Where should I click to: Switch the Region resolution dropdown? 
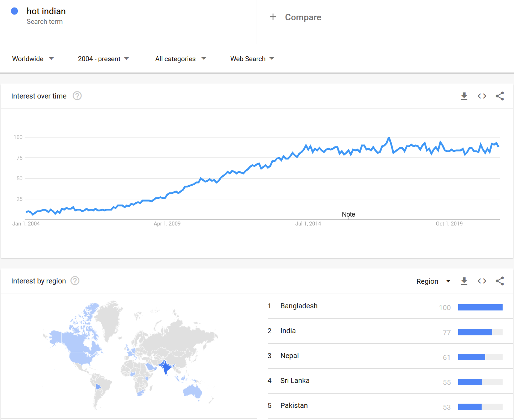[434, 281]
